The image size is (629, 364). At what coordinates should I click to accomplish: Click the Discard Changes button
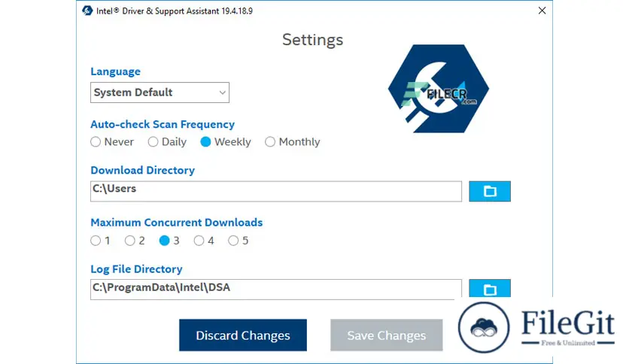(x=243, y=335)
